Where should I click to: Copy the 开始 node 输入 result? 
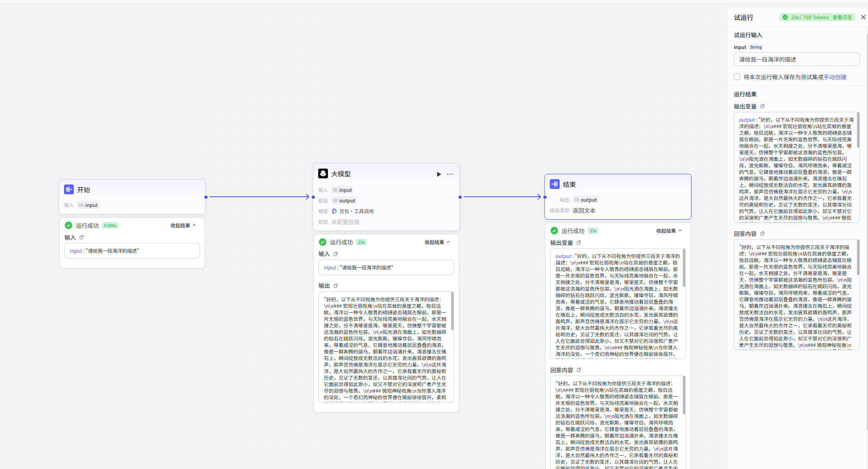[x=82, y=237]
